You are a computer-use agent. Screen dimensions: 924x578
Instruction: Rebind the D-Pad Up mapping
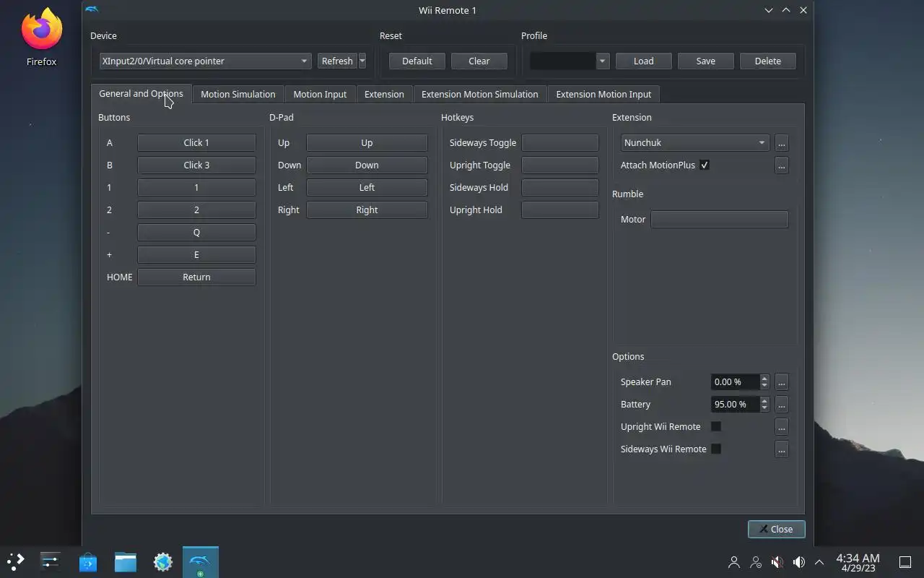(x=367, y=143)
